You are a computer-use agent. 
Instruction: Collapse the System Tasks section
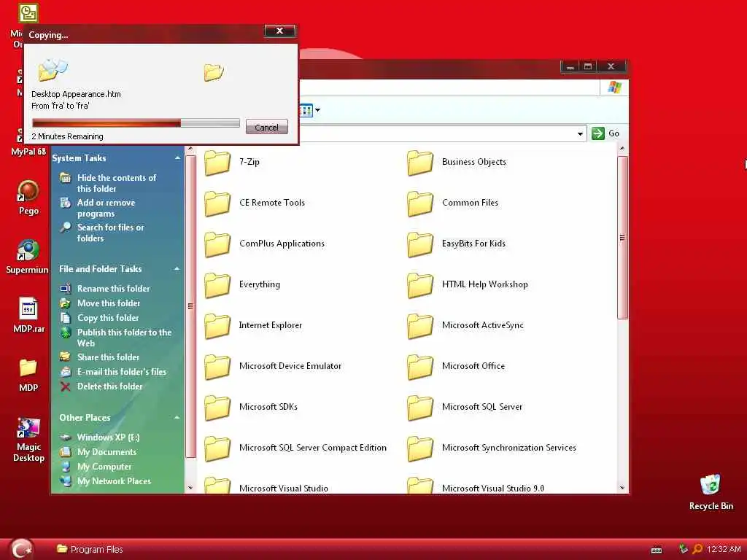tap(177, 158)
